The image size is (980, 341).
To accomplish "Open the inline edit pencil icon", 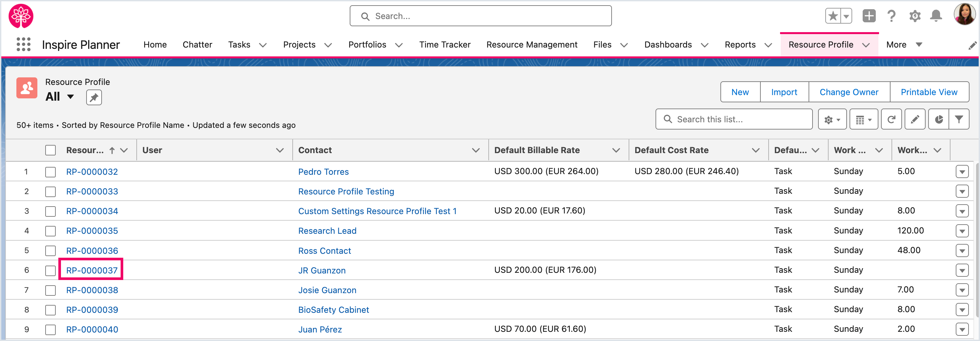I will click(x=915, y=119).
